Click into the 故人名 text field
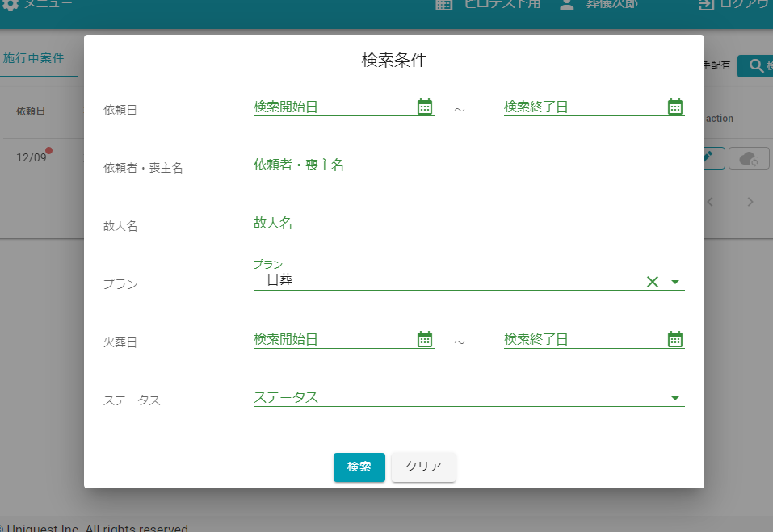Image resolution: width=773 pixels, height=532 pixels. (x=468, y=223)
